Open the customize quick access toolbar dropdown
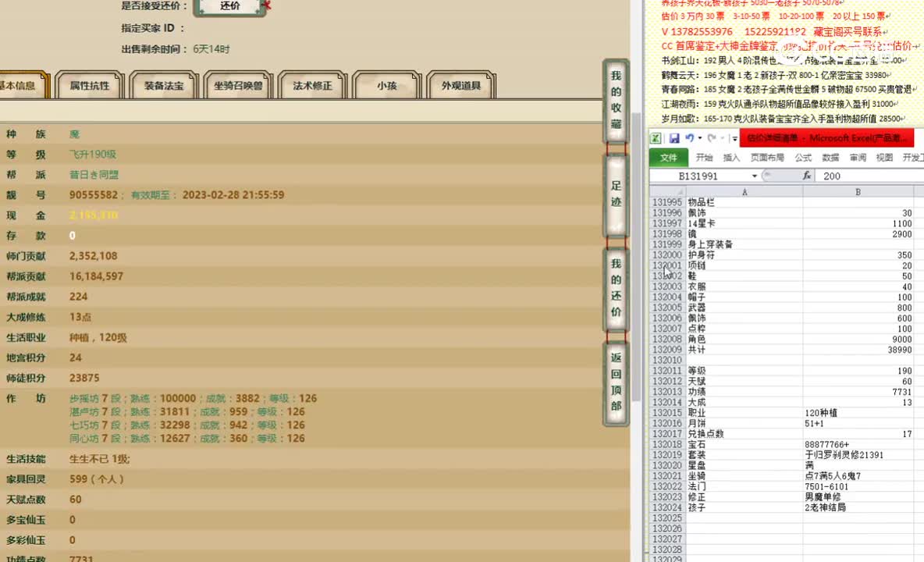 pyautogui.click(x=734, y=139)
